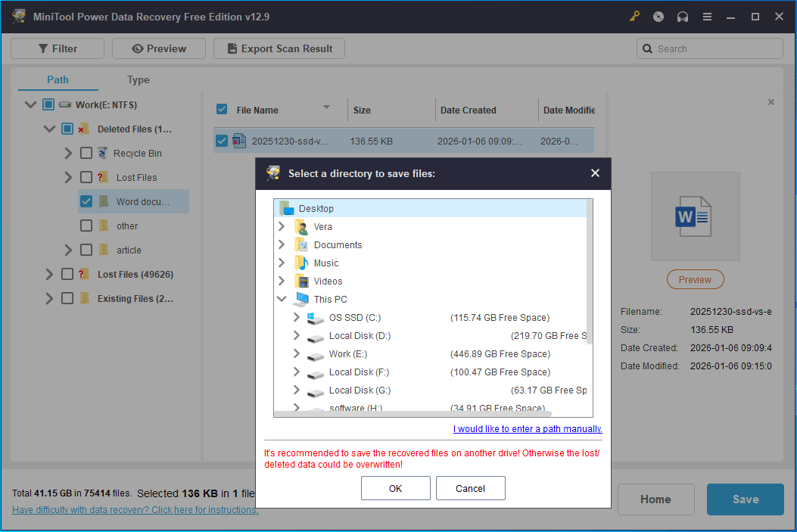The image size is (797, 532).
Task: Collapse the Deleted Files node
Action: click(49, 129)
